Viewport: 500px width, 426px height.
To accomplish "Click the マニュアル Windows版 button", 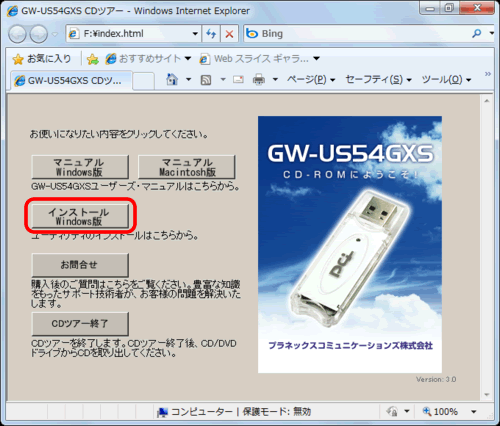I will pos(80,167).
